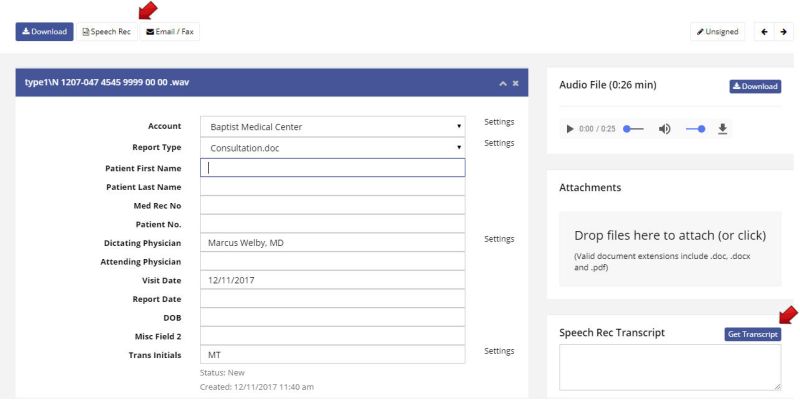Go to the next job arrow

click(x=782, y=32)
